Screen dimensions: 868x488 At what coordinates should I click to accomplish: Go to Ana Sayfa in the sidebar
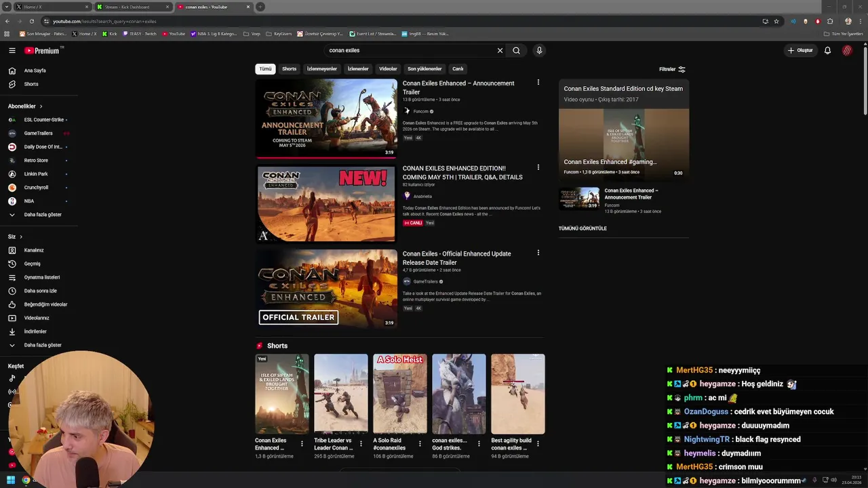pyautogui.click(x=35, y=70)
